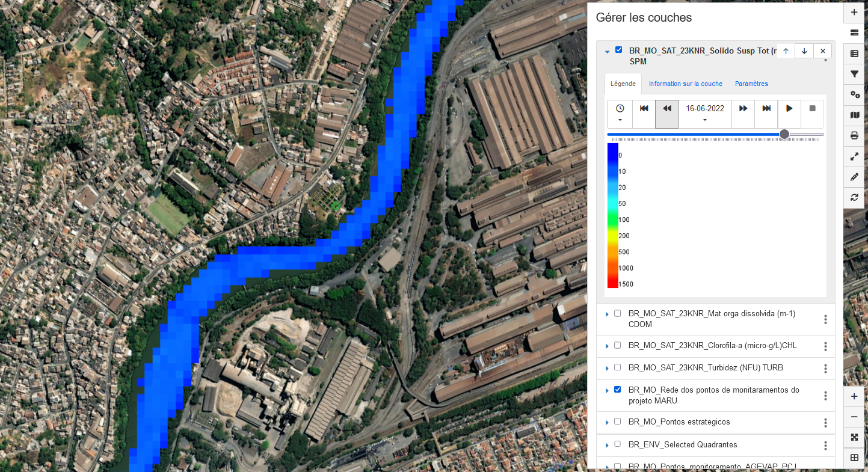The width and height of the screenshot is (868, 472).
Task: Open the filter tool in right toolbar
Action: (x=854, y=75)
